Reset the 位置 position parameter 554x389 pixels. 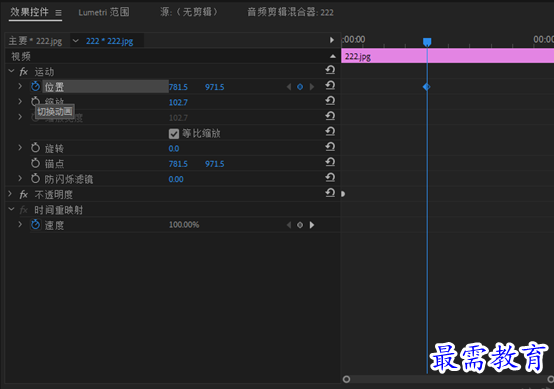[330, 85]
